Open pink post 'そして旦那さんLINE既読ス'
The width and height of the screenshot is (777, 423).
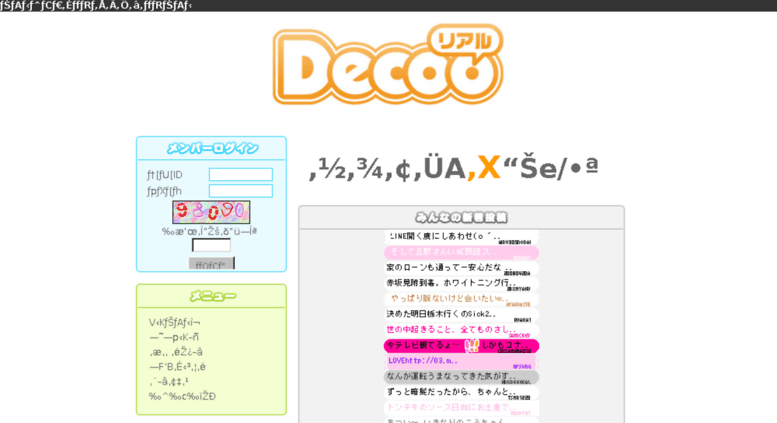tap(461, 253)
